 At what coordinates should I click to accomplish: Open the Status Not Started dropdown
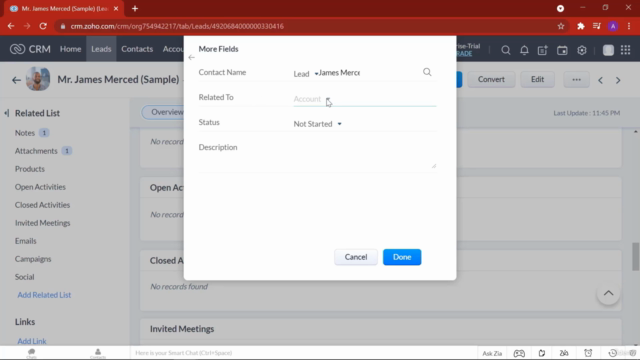click(318, 124)
